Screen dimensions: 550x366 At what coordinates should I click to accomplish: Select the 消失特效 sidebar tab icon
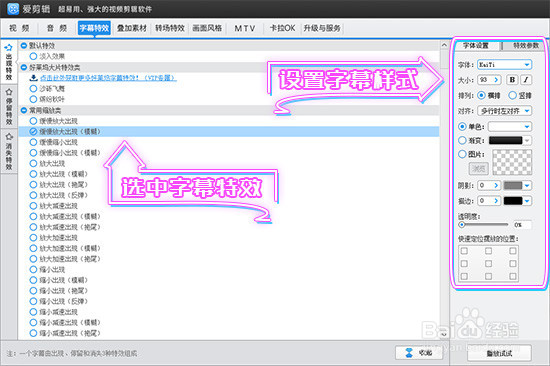tap(9, 137)
